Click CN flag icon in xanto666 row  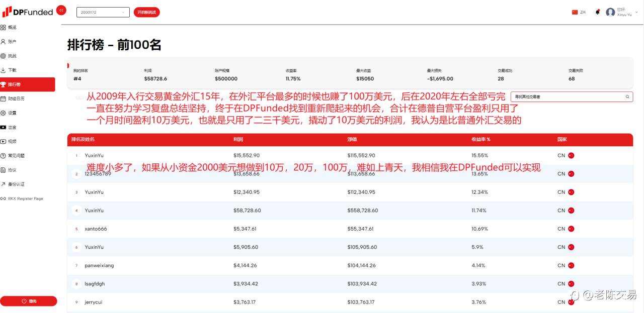point(571,229)
